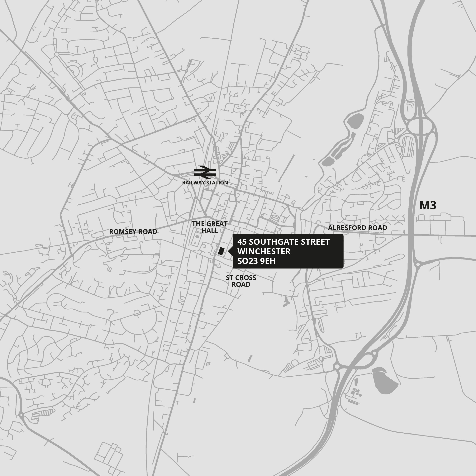Select the WINCHESTER text in the callout

click(264, 252)
